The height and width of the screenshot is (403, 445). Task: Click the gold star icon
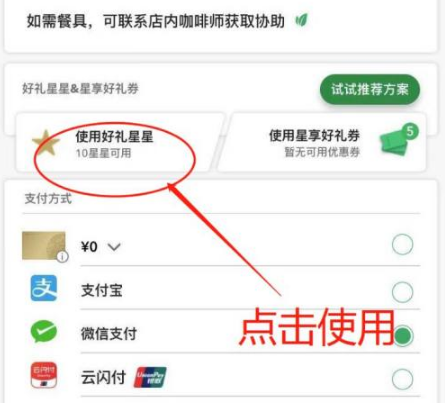[46, 143]
